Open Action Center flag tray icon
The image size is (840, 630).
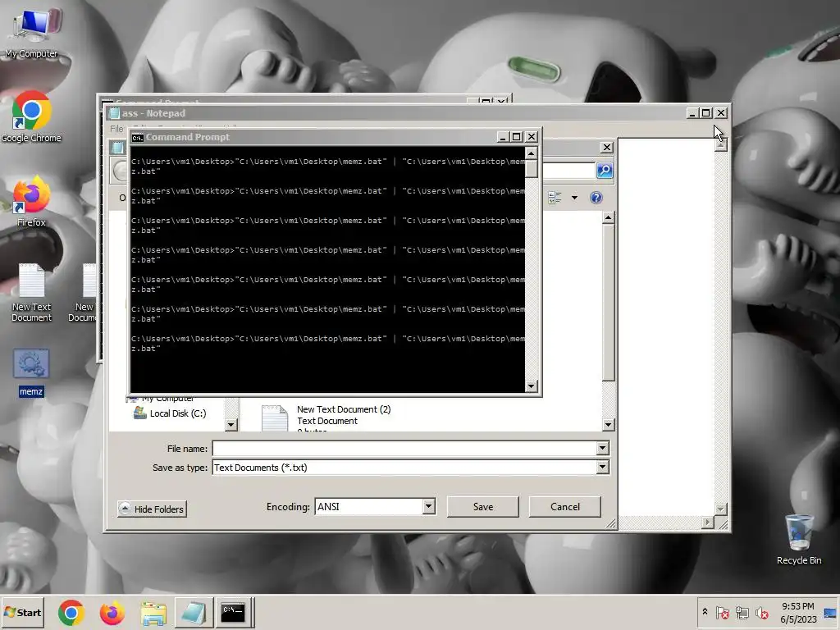pyautogui.click(x=722, y=612)
